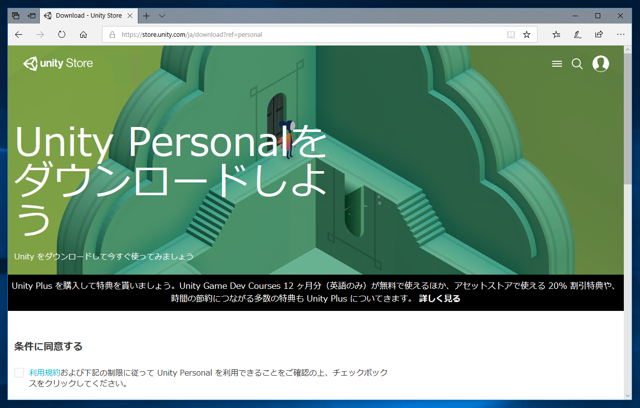Click the page vertical scrollbar thumb
Image resolution: width=640 pixels, height=408 pixels.
click(628, 118)
